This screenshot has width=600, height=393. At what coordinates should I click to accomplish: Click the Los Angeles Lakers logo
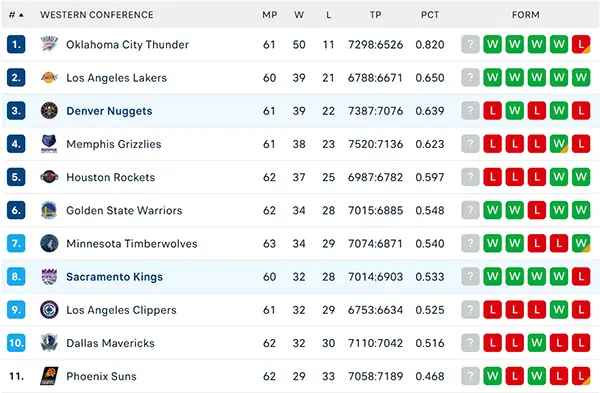(x=49, y=78)
